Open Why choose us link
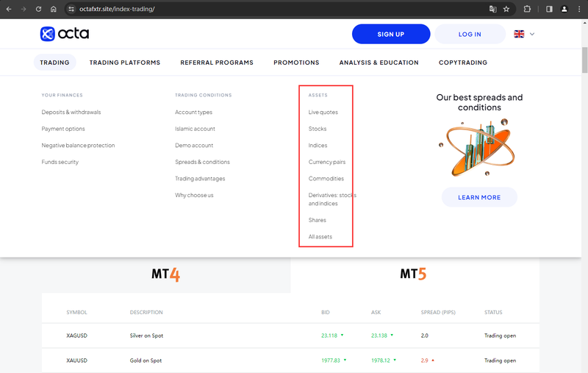Viewport: 588px width, 373px height. [x=194, y=195]
